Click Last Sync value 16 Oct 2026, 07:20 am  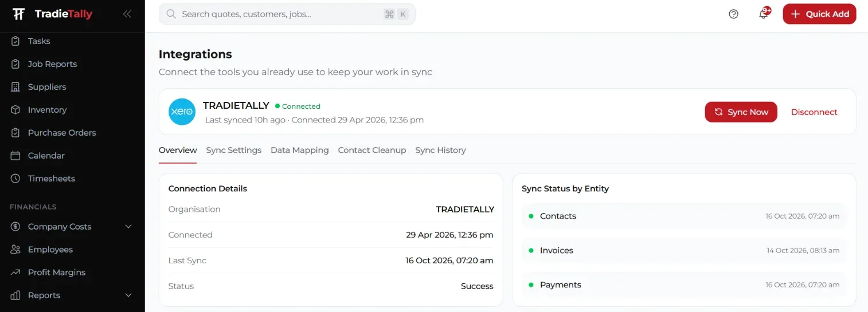(x=449, y=260)
